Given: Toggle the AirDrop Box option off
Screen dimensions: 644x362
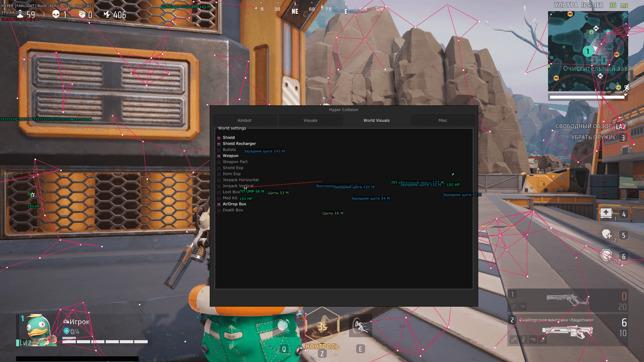Looking at the screenshot, I should coord(219,204).
